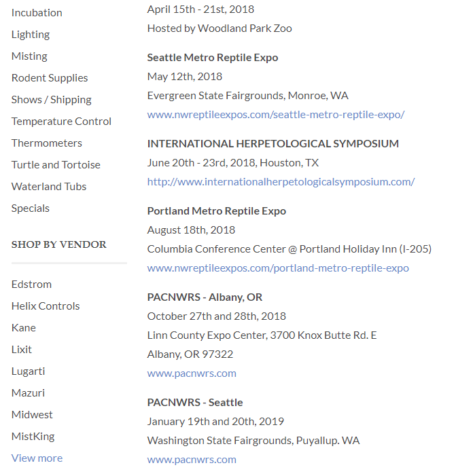Shop by vendor Helix Controls
The image size is (456, 476).
click(x=46, y=306)
